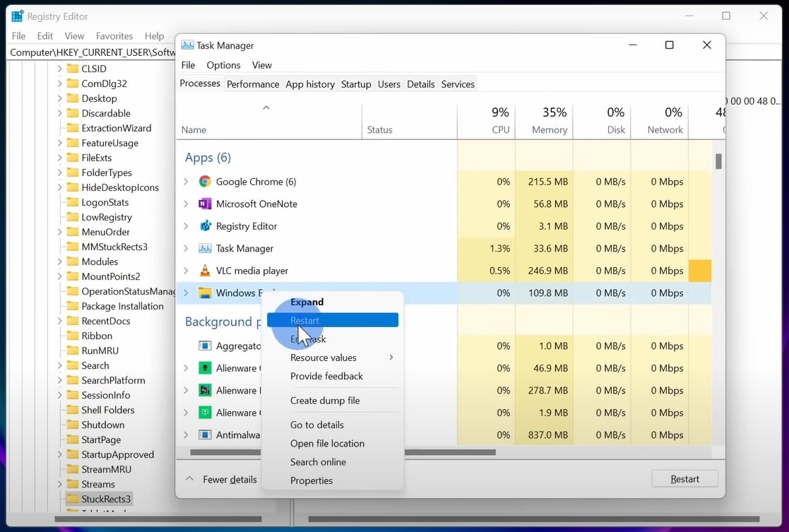The width and height of the screenshot is (789, 532).
Task: Click the VLC media player cone icon
Action: point(205,271)
